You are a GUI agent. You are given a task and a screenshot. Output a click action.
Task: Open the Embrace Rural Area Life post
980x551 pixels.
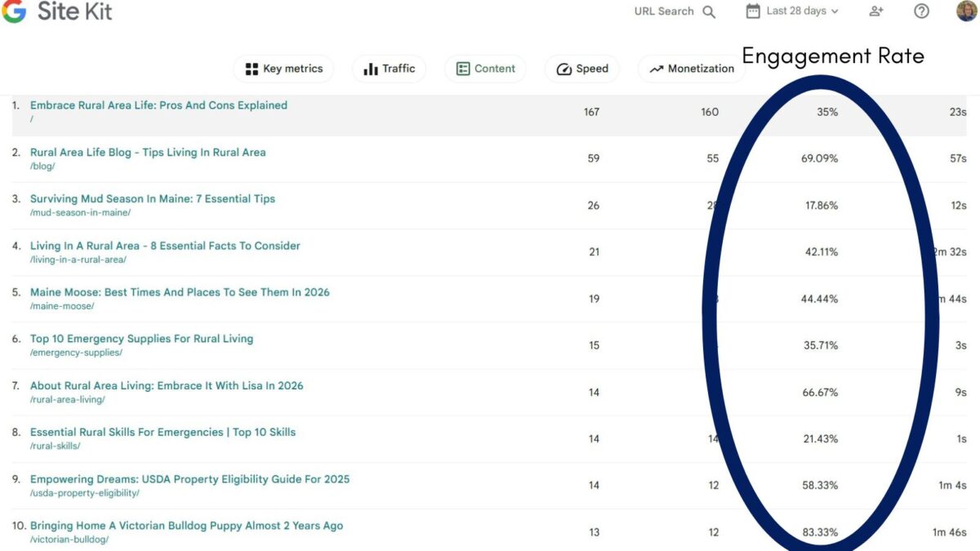click(x=158, y=104)
